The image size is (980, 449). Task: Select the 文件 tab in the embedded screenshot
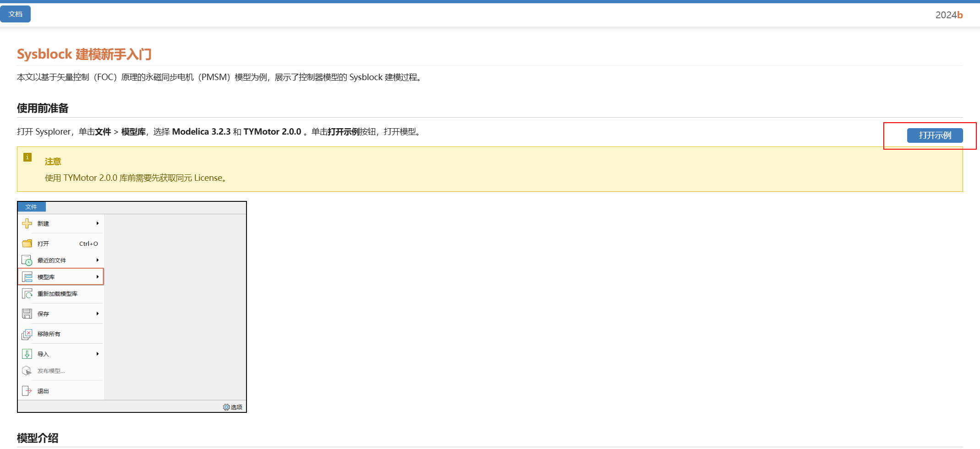[x=32, y=207]
